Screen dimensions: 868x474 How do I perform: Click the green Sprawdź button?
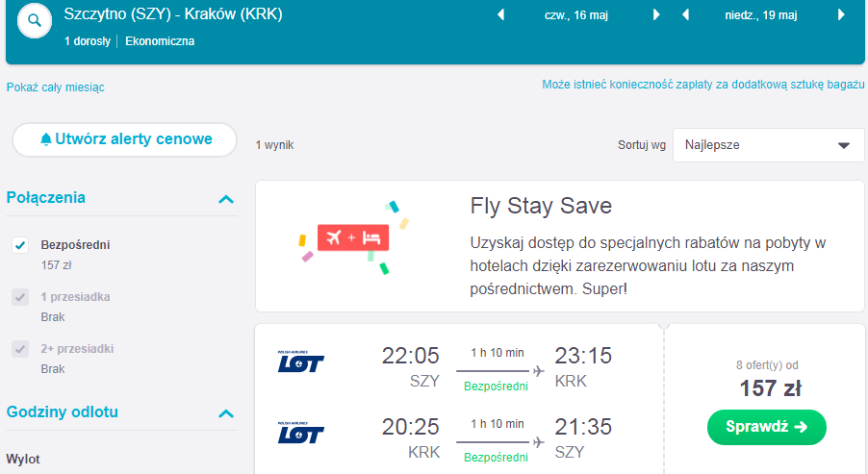[767, 427]
